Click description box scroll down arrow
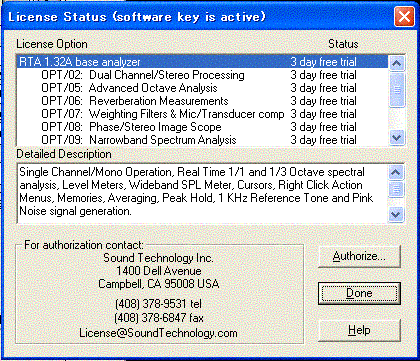Screen dimensions: 420x361 coord(396,214)
